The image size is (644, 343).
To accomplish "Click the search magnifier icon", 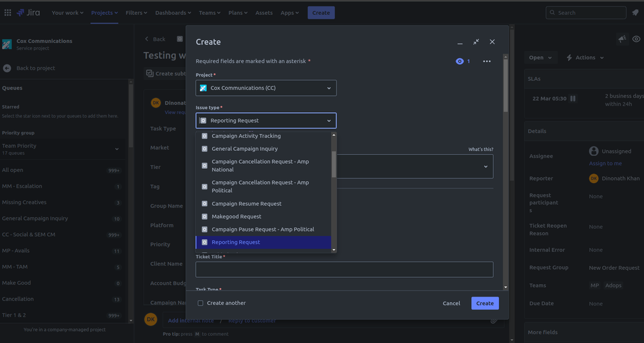I will point(552,13).
